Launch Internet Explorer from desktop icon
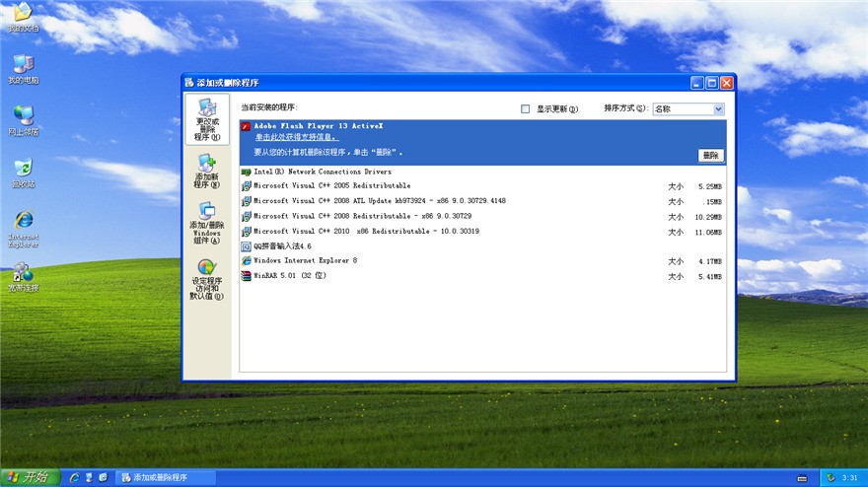This screenshot has height=487, width=868. [x=23, y=224]
